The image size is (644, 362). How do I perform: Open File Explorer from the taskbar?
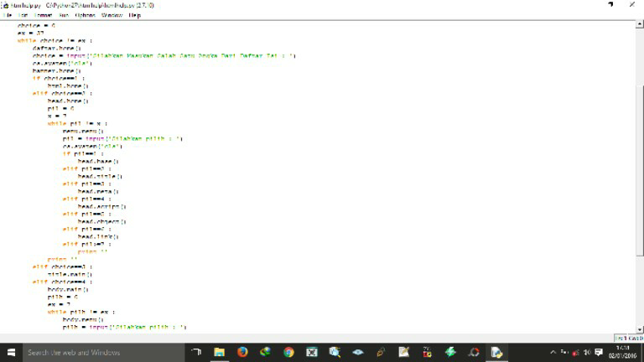[x=220, y=352]
